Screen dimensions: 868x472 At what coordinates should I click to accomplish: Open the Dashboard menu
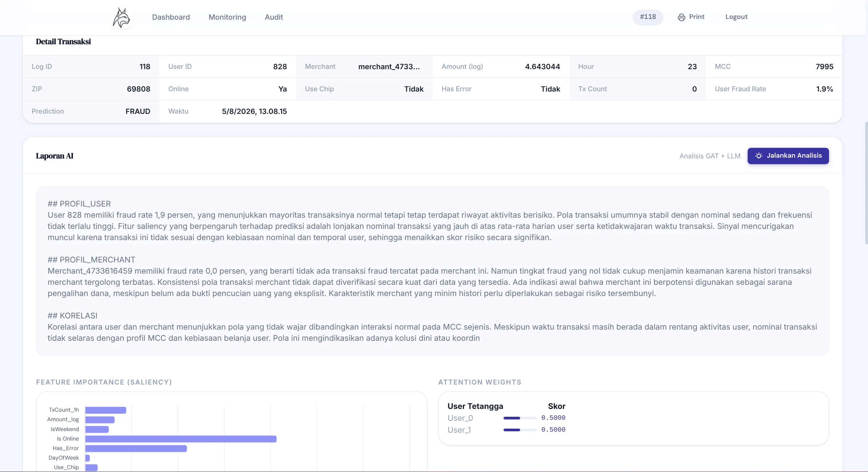(x=171, y=17)
